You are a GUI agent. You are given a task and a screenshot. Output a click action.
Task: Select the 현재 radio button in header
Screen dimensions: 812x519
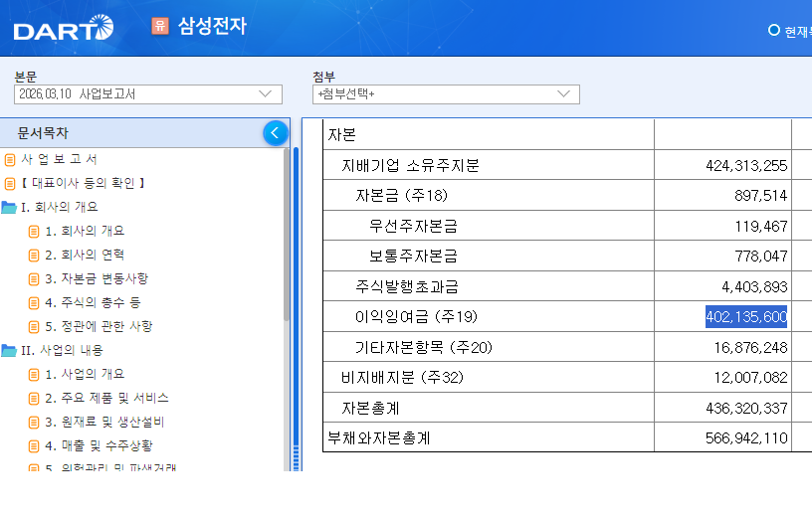[773, 30]
